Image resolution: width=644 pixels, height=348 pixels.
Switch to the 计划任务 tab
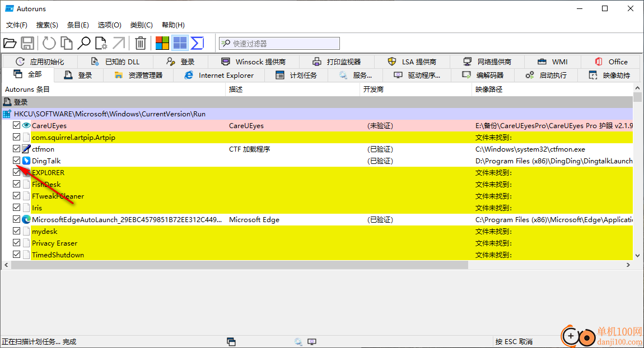[x=296, y=76]
